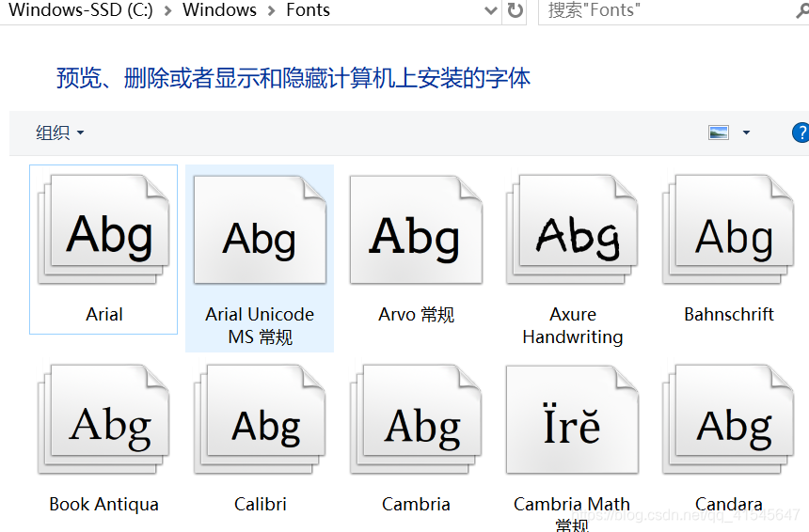This screenshot has height=532, width=809.
Task: Click the 'Calibri' label
Action: [260, 504]
